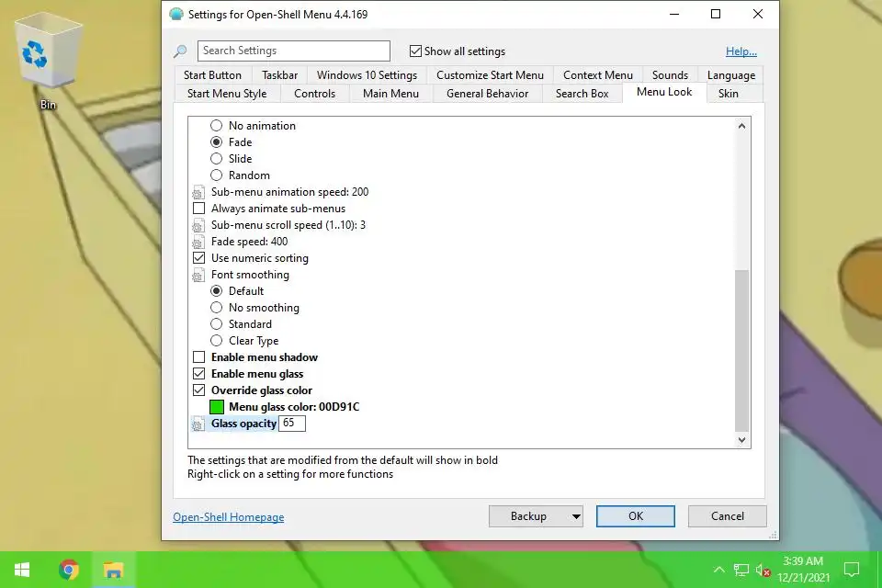Click the settings list scrollbar up arrow
Image resolution: width=882 pixels, height=588 pixels.
coord(742,126)
